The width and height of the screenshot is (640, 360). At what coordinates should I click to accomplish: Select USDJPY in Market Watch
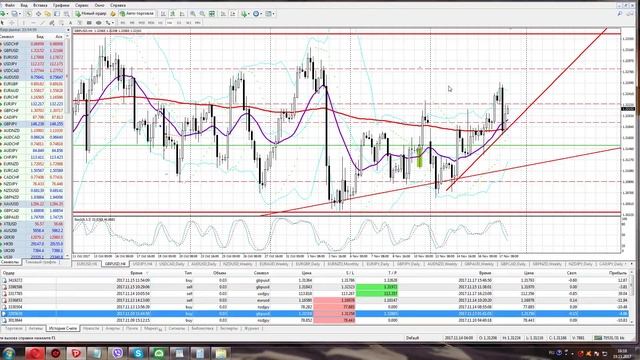(x=33, y=64)
